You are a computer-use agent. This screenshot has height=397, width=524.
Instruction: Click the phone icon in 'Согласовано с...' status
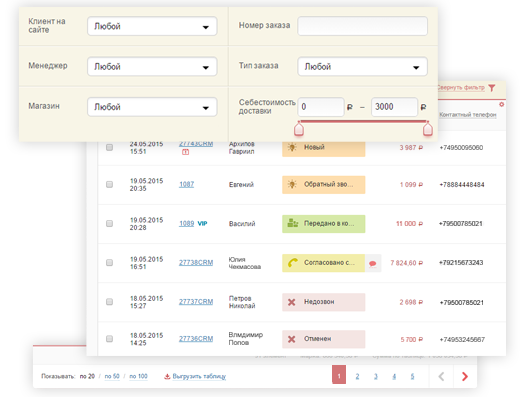(293, 263)
